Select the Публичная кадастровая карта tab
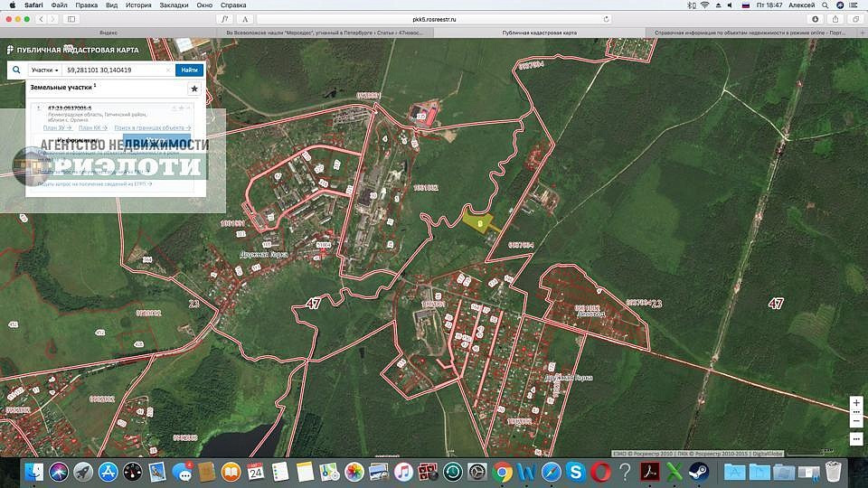The width and height of the screenshot is (868, 488). coord(539,33)
